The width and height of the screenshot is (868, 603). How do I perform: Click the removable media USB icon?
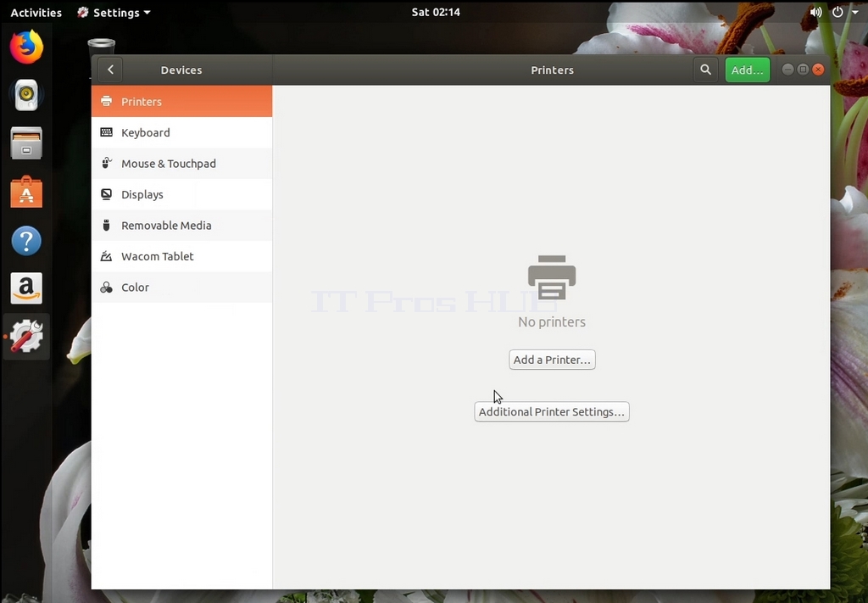pos(106,225)
